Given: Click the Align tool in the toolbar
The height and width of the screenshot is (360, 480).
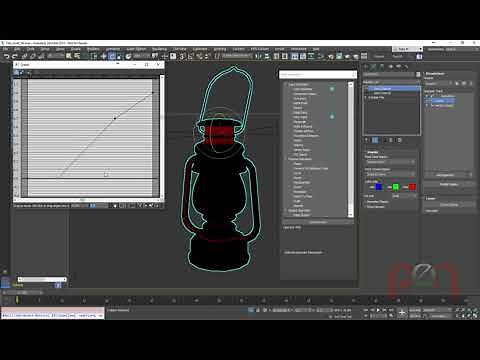Looking at the screenshot, I should click(267, 56).
